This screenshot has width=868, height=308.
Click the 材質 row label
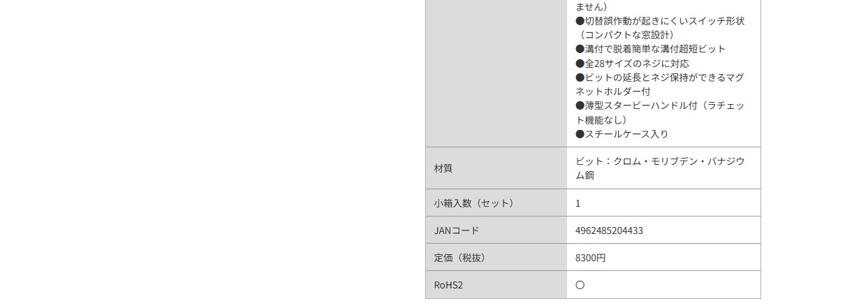443,168
